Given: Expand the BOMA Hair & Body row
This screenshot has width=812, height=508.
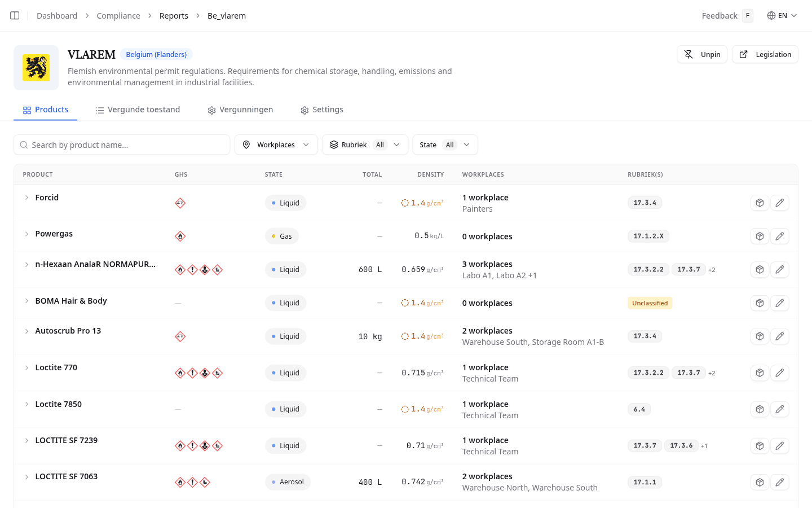Looking at the screenshot, I should pos(27,301).
